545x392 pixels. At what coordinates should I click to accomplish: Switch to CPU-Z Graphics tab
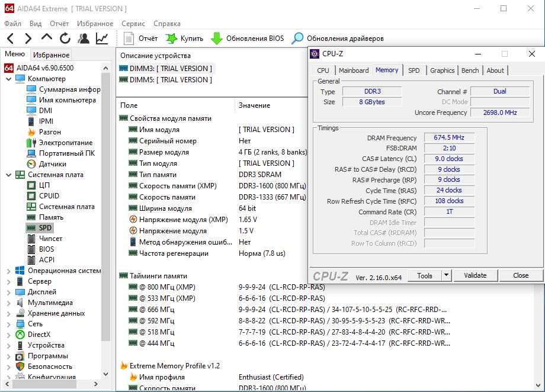442,70
